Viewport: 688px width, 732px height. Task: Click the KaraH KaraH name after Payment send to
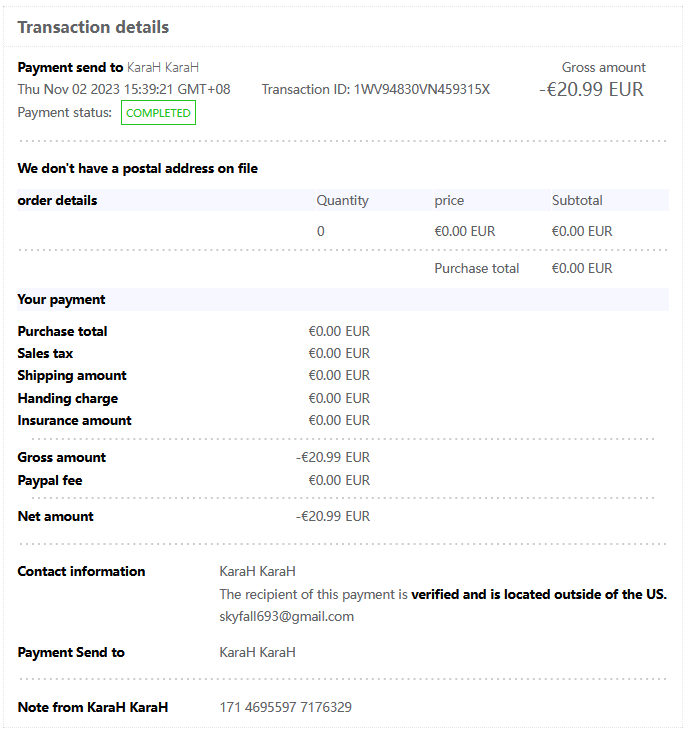(163, 67)
